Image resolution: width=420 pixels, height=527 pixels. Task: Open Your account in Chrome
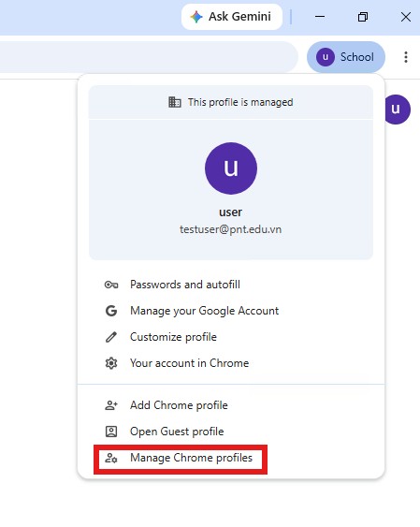click(231, 363)
